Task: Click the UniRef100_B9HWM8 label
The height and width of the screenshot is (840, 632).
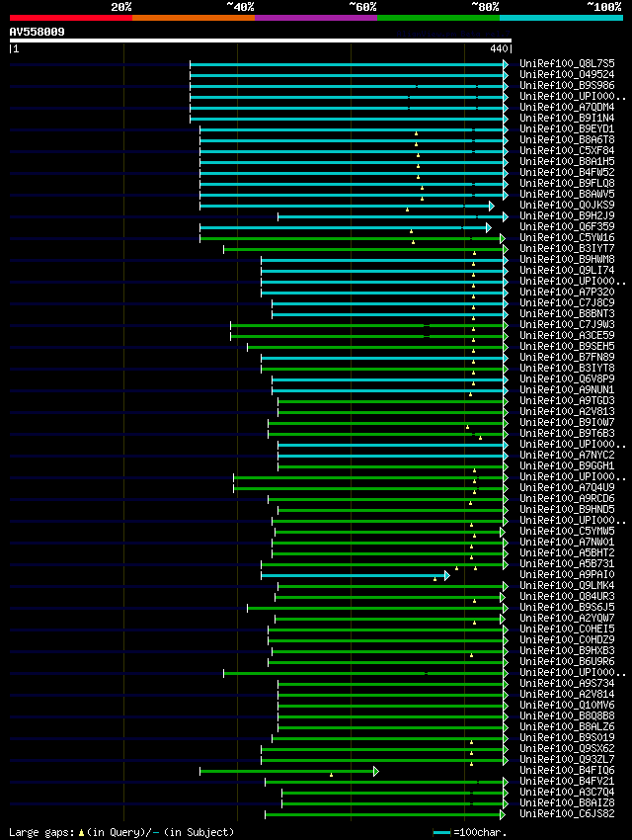Action: pyautogui.click(x=567, y=259)
